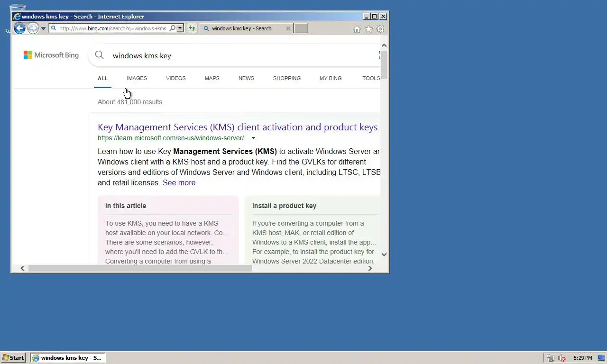Click the horizontal scrollbar thumb
This screenshot has height=364, width=607.
[x=139, y=268]
